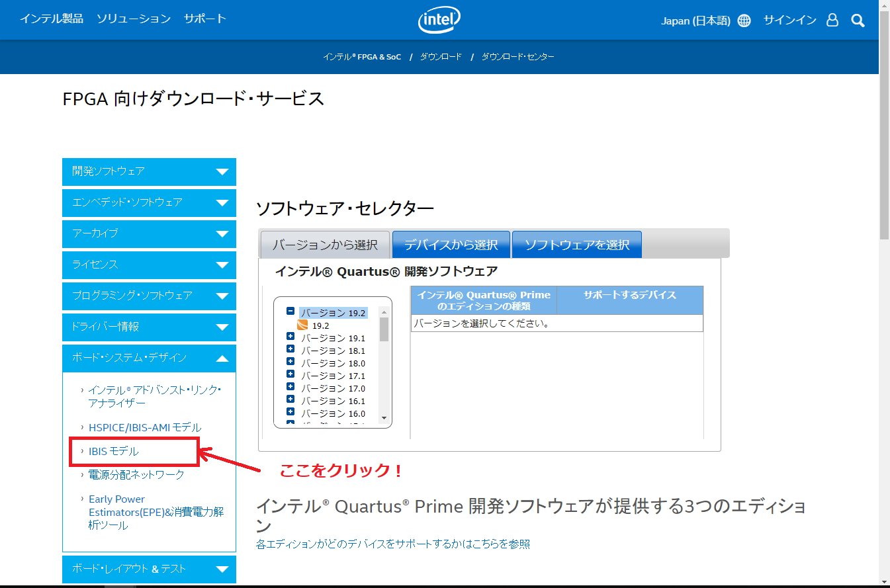Click the version list scroll up arrow
This screenshot has width=890, height=588.
click(383, 312)
